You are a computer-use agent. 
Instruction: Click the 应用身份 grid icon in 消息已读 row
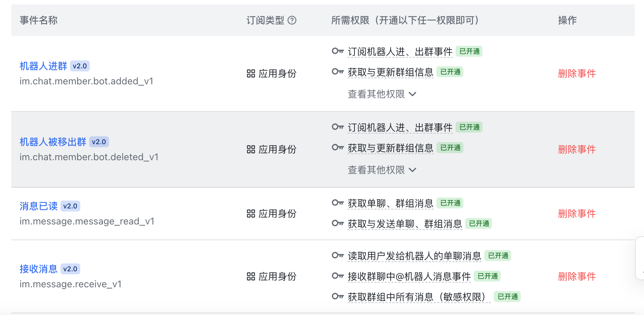251,214
